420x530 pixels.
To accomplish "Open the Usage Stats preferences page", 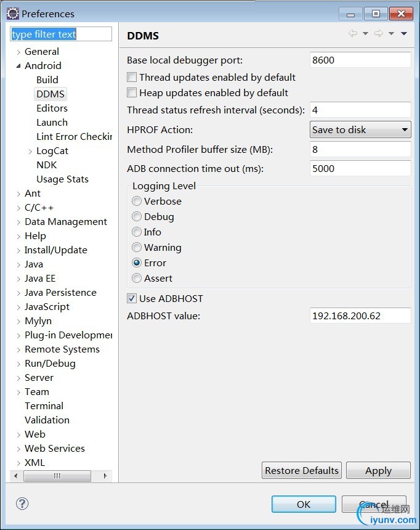I will click(63, 179).
